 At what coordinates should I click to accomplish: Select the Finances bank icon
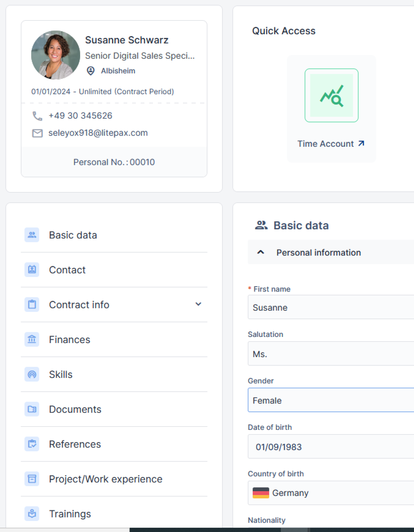[31, 339]
